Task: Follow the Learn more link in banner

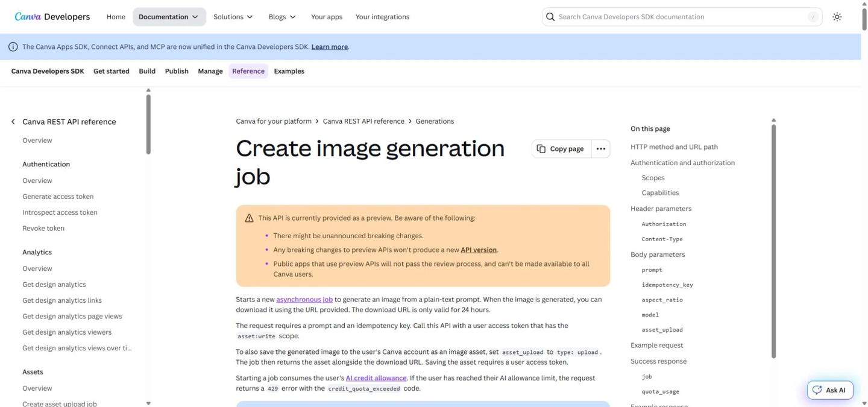Action: point(329,47)
